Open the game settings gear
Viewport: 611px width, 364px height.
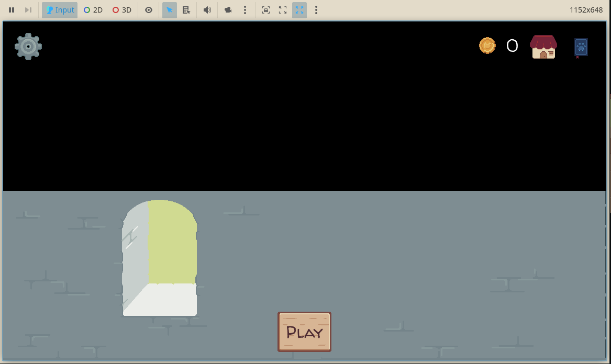28,47
